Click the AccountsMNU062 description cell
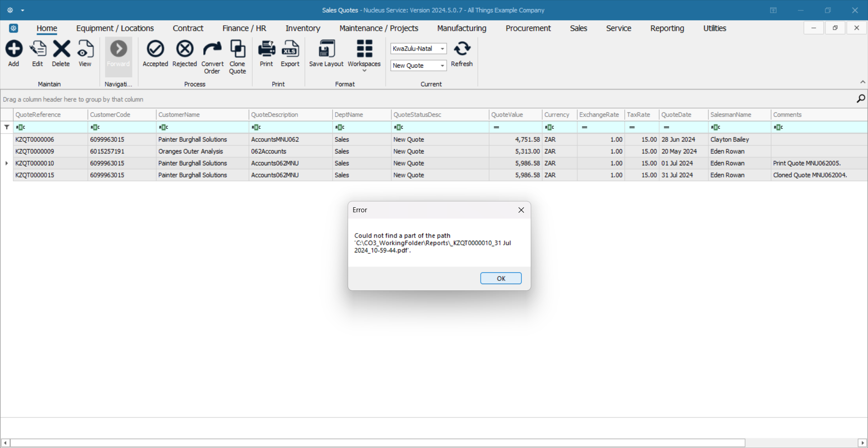This screenshot has height=448, width=868. click(x=290, y=140)
